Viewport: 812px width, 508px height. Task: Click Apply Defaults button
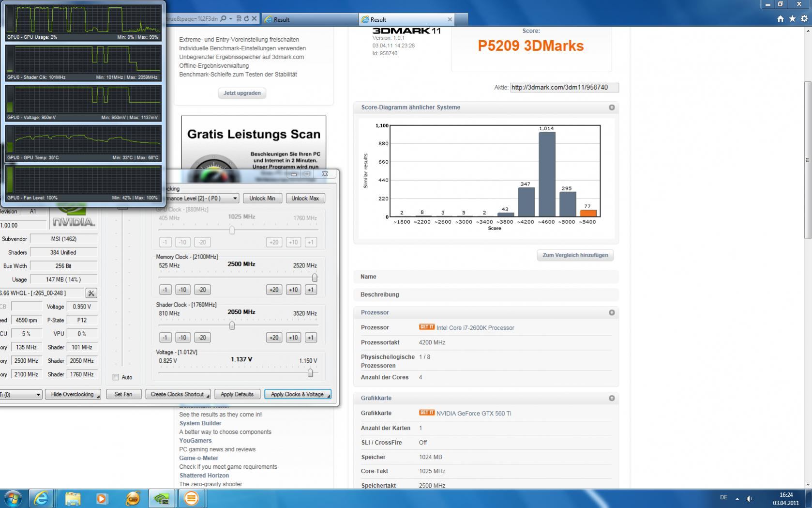tap(237, 394)
